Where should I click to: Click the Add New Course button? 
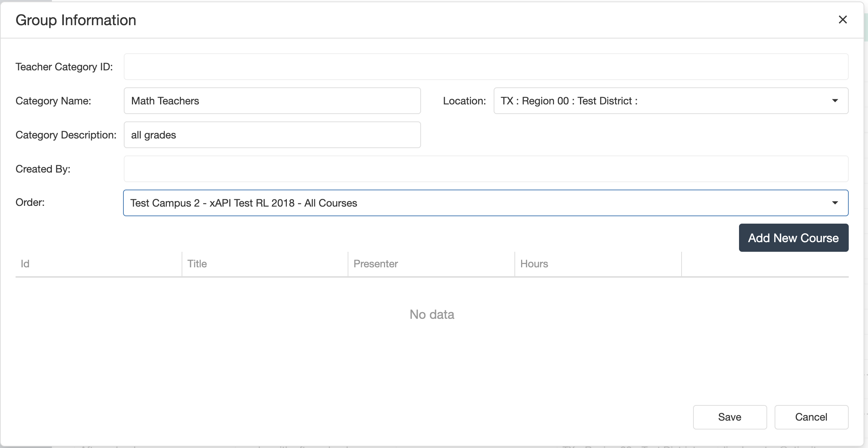tap(793, 238)
